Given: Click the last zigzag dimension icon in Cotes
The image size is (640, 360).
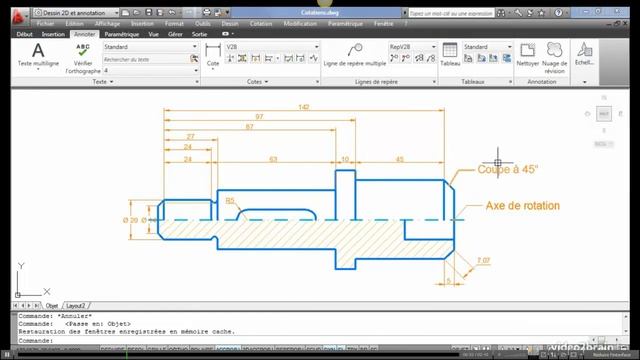Looking at the screenshot, I should [x=313, y=59].
